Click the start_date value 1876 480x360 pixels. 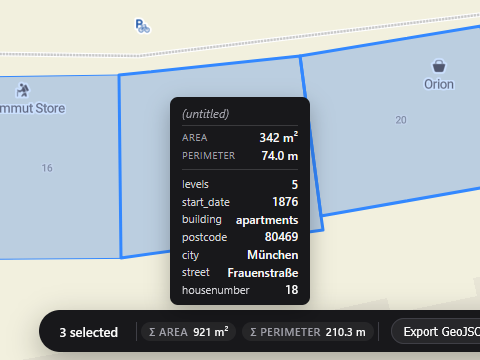[285, 202]
